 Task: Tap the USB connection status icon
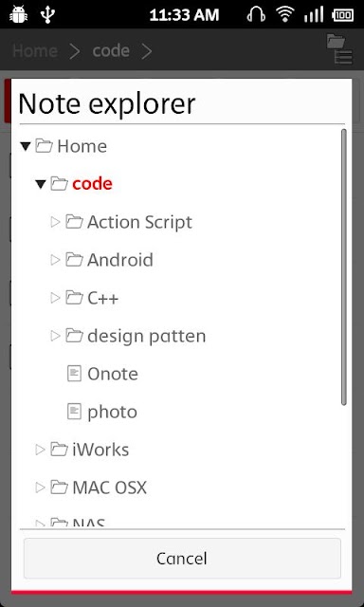point(48,15)
